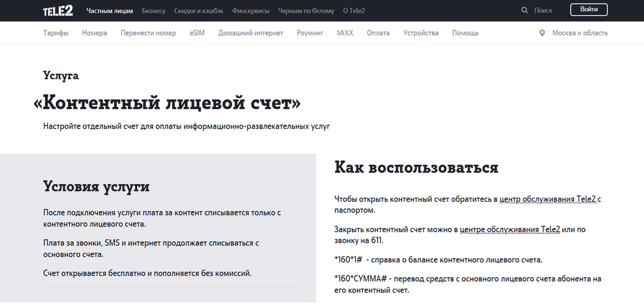Open the Оплата page

(378, 33)
